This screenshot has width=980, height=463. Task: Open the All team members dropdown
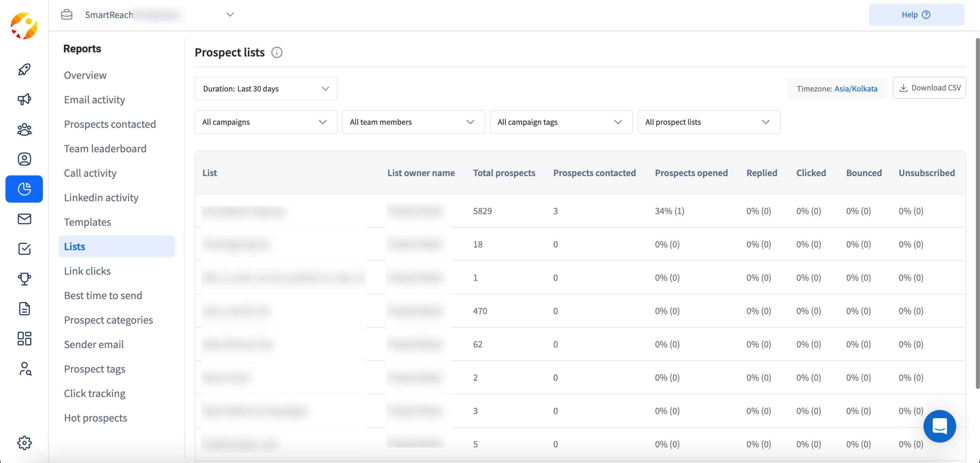[x=413, y=122]
